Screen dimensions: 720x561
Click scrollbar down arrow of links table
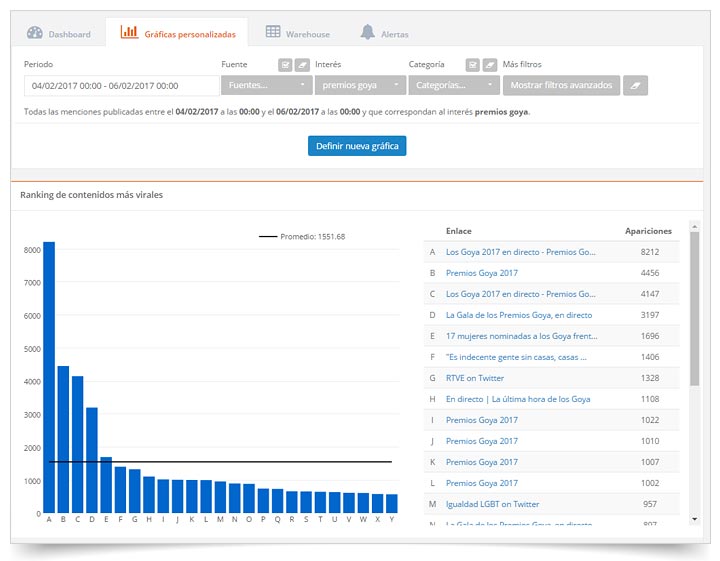click(x=695, y=519)
